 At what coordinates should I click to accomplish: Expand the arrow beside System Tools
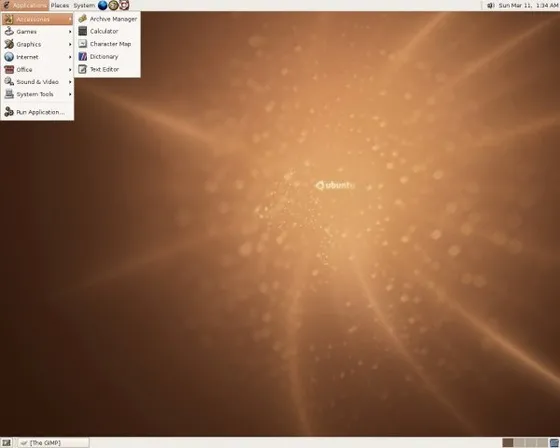point(70,94)
